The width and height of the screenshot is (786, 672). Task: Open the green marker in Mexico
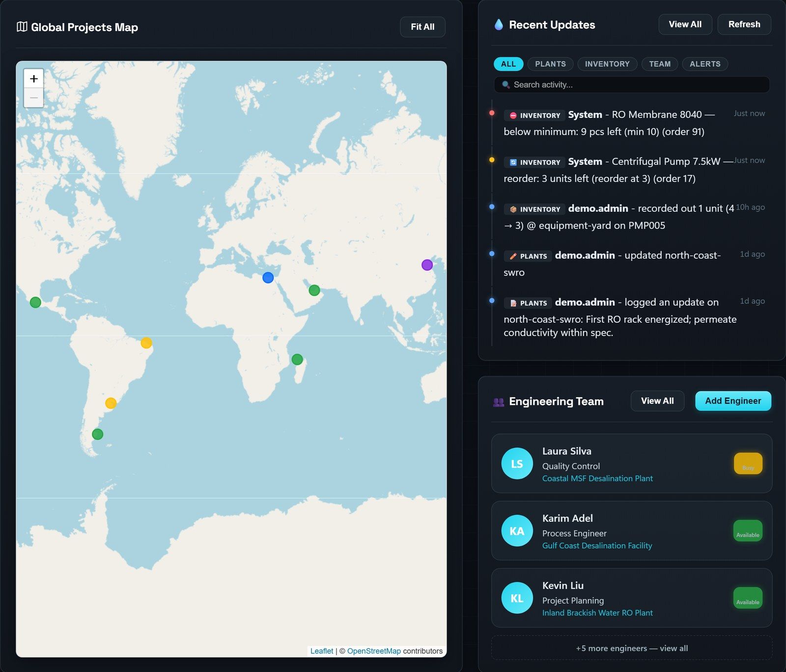click(x=35, y=302)
